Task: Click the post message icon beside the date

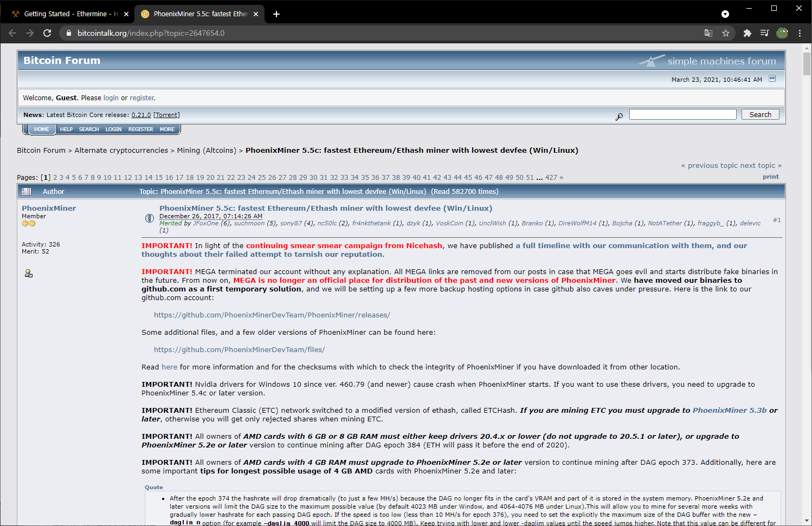Action: click(150, 218)
